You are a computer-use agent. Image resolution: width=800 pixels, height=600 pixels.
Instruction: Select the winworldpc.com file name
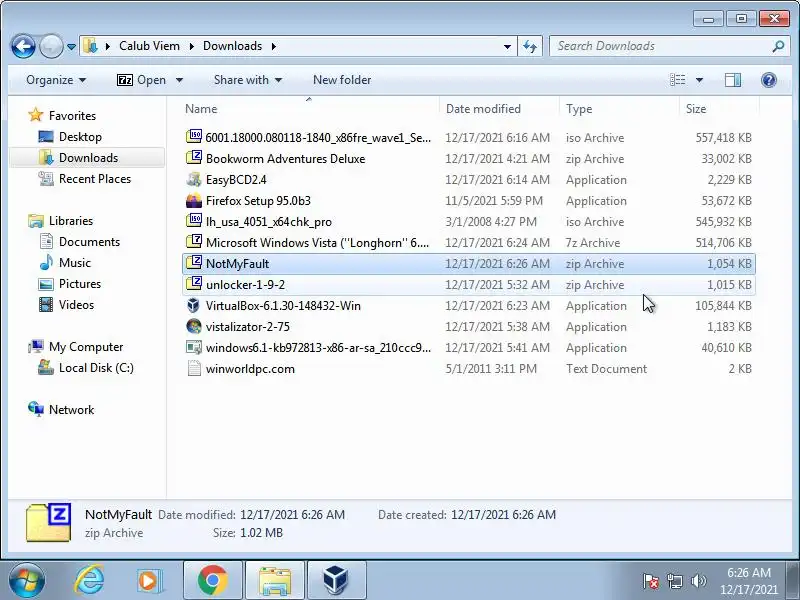click(250, 369)
